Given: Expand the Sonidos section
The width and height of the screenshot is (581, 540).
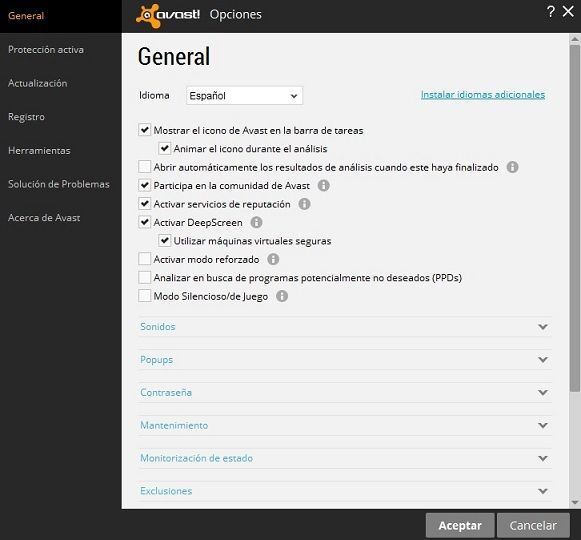Looking at the screenshot, I should pos(345,327).
